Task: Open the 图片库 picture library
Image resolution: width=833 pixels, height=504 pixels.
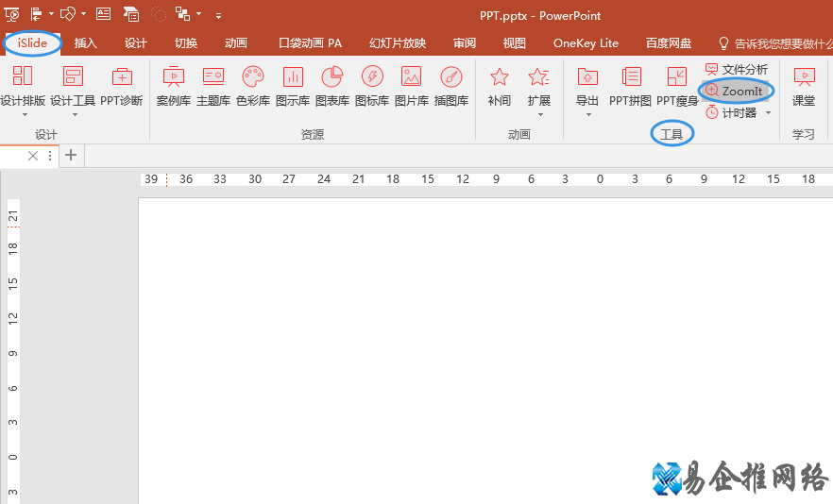Action: (411, 86)
